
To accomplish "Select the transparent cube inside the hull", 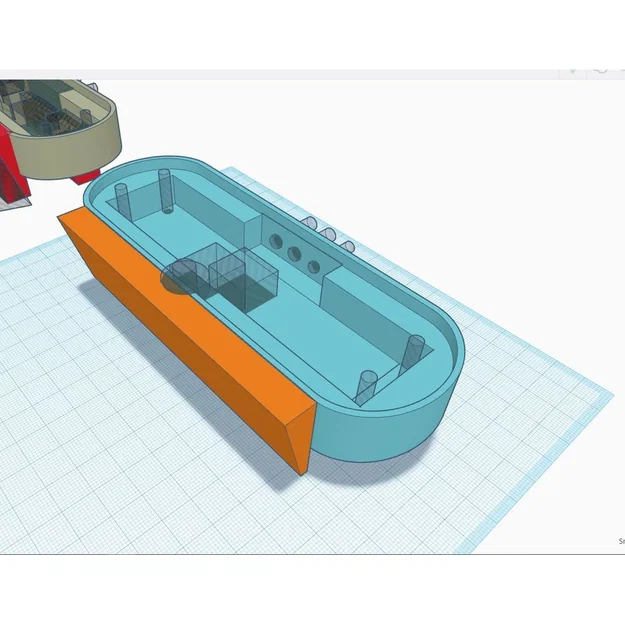I will [x=244, y=280].
